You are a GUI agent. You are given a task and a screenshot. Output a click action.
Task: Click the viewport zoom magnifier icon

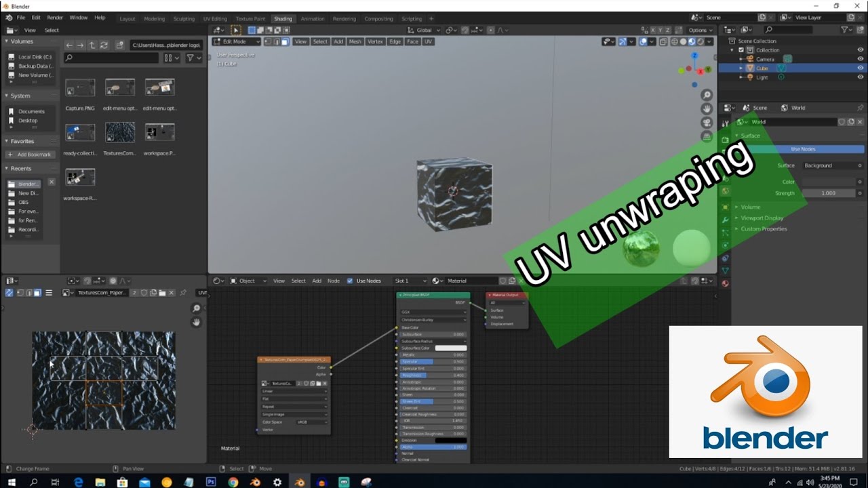[707, 95]
